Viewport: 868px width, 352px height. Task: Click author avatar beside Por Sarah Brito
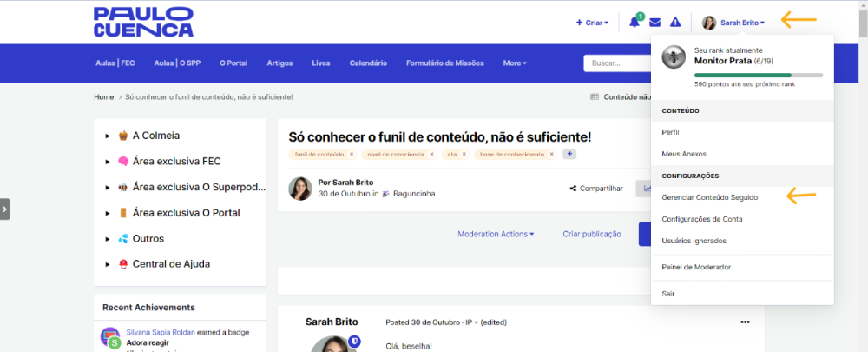click(x=300, y=189)
